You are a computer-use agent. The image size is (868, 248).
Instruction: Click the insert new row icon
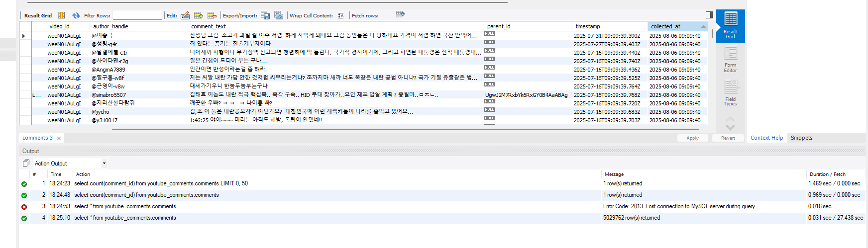(199, 15)
